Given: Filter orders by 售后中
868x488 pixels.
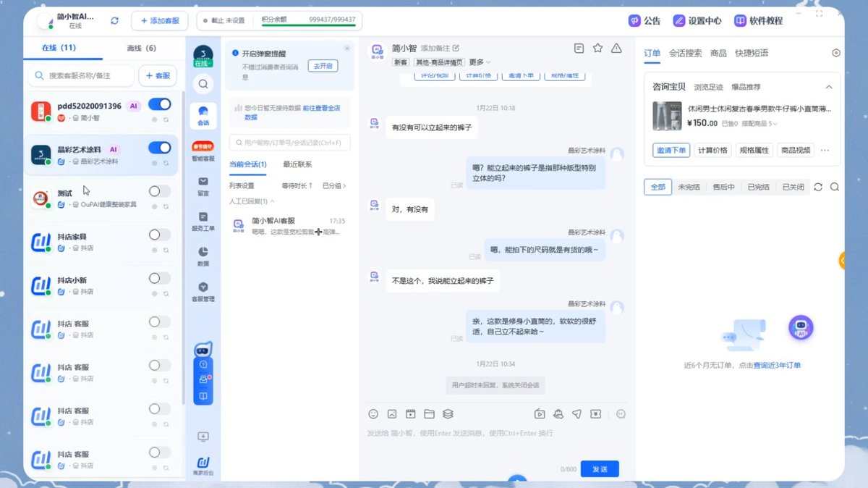Looking at the screenshot, I should coord(723,187).
